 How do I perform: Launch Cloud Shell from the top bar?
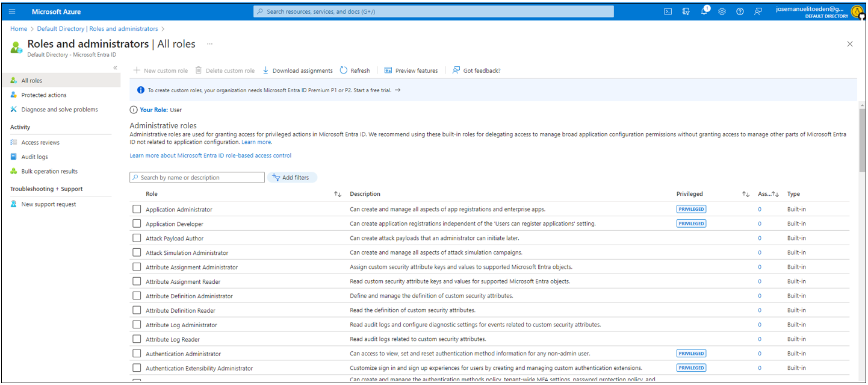point(668,11)
